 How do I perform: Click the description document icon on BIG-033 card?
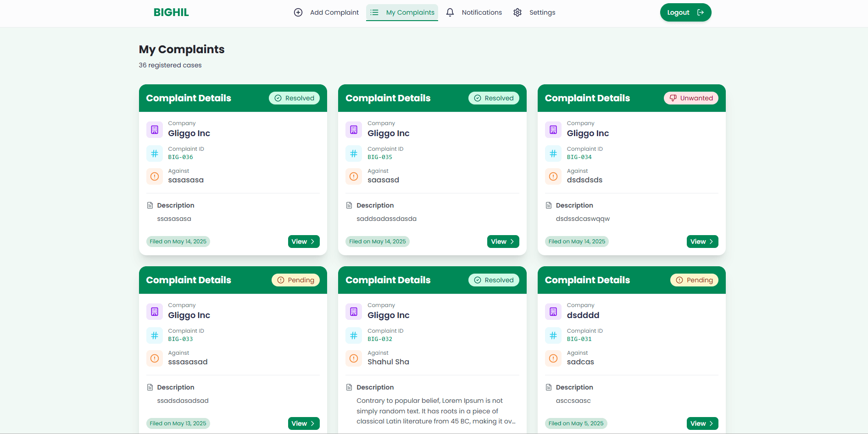point(150,387)
